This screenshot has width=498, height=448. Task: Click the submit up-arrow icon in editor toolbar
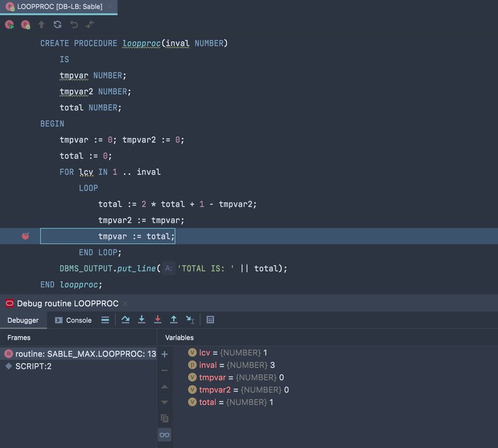tap(41, 24)
